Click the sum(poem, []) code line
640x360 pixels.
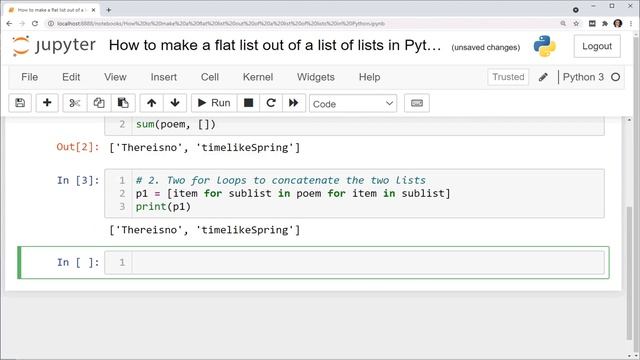tap(176, 124)
